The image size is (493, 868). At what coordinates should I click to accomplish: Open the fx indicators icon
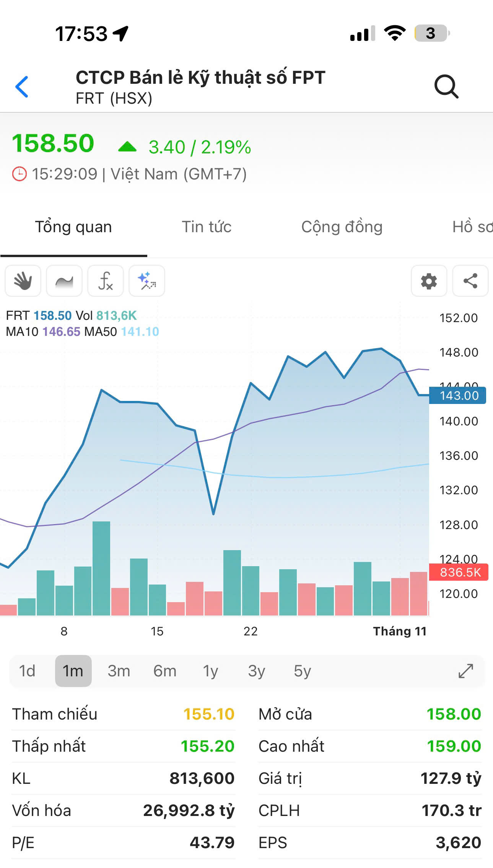coord(106,281)
